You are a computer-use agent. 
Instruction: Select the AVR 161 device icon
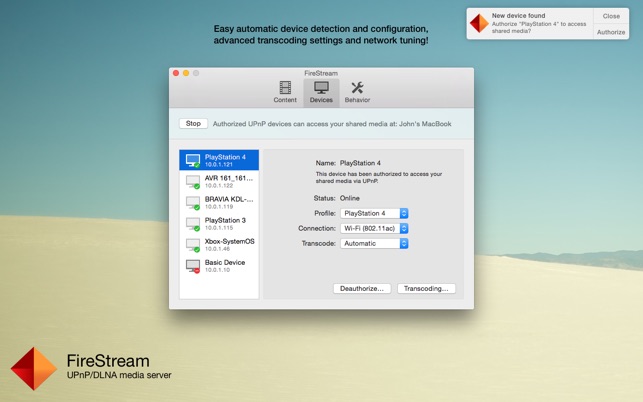193,182
